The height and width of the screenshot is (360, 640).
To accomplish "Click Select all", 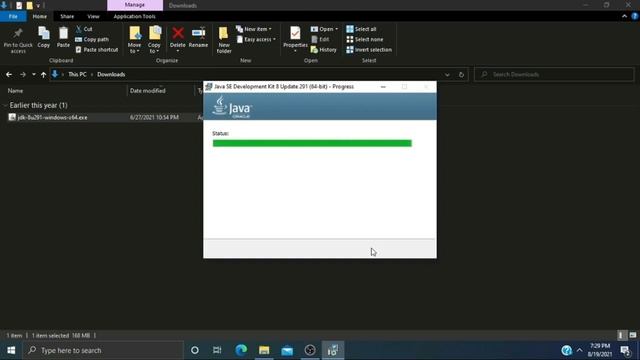I will pos(361,29).
